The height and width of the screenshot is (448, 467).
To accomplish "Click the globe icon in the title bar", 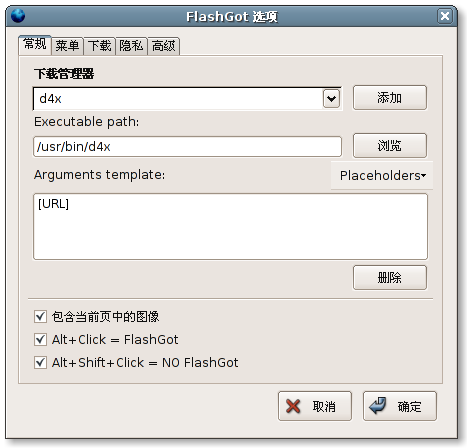I will (x=18, y=16).
